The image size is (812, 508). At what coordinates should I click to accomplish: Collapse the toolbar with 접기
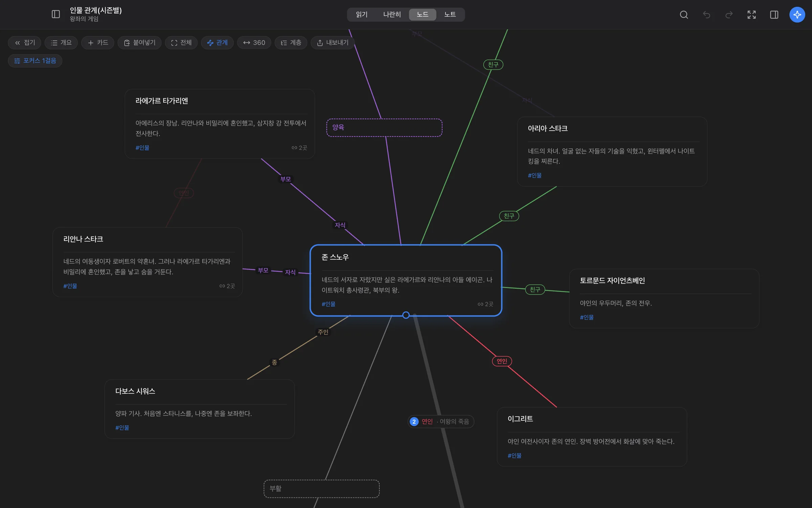[25, 43]
